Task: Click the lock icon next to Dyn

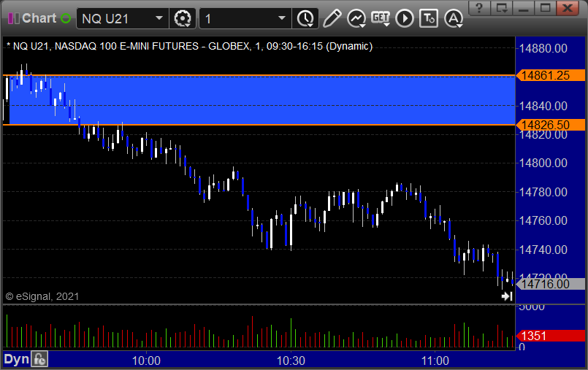Action: (39, 360)
